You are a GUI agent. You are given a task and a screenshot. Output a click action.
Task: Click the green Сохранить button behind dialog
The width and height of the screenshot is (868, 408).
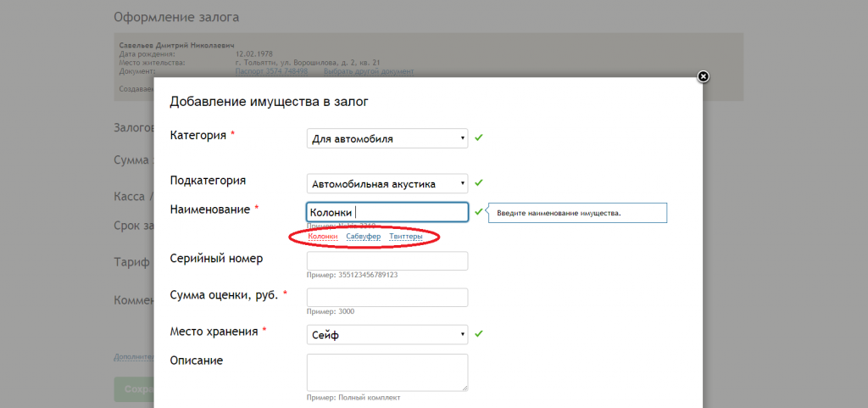coord(133,390)
